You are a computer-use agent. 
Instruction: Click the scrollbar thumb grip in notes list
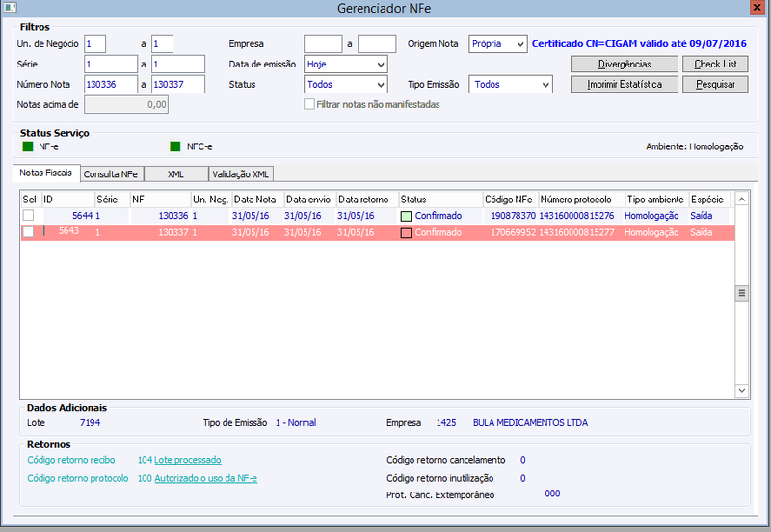741,293
